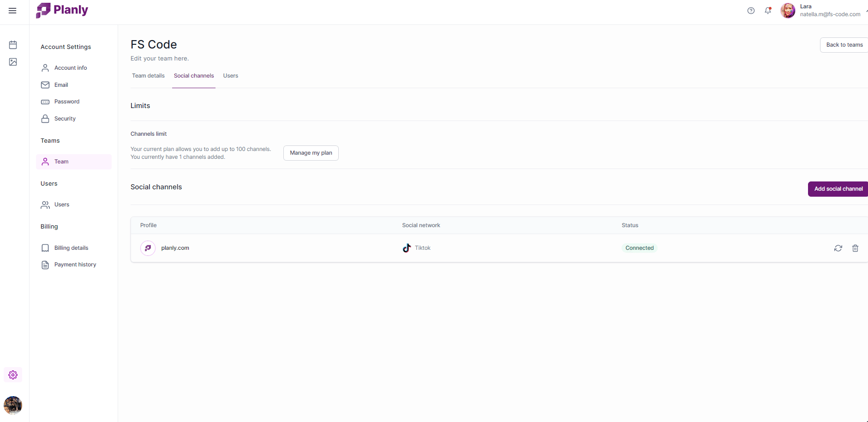This screenshot has height=422, width=868.
Task: Open the calendar icon in left rail
Action: (x=13, y=45)
